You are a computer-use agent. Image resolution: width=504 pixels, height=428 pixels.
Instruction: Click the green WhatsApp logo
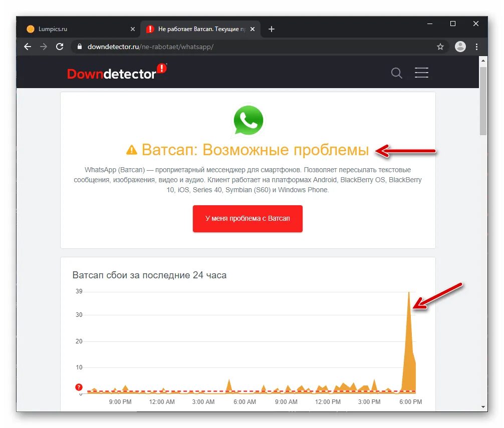[248, 121]
